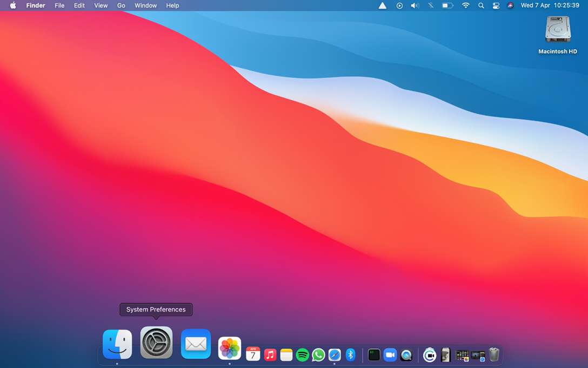Launch the Mail app from the Dock
The image size is (588, 368).
(x=196, y=344)
